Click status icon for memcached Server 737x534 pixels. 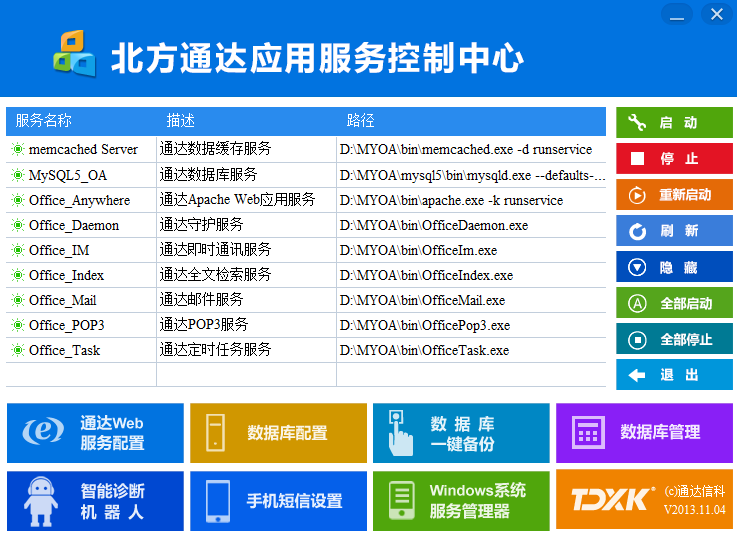[x=18, y=149]
